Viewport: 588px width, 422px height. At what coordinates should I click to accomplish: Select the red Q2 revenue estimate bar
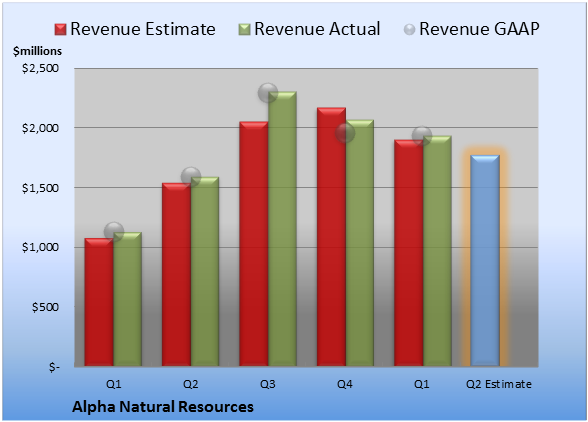176,275
